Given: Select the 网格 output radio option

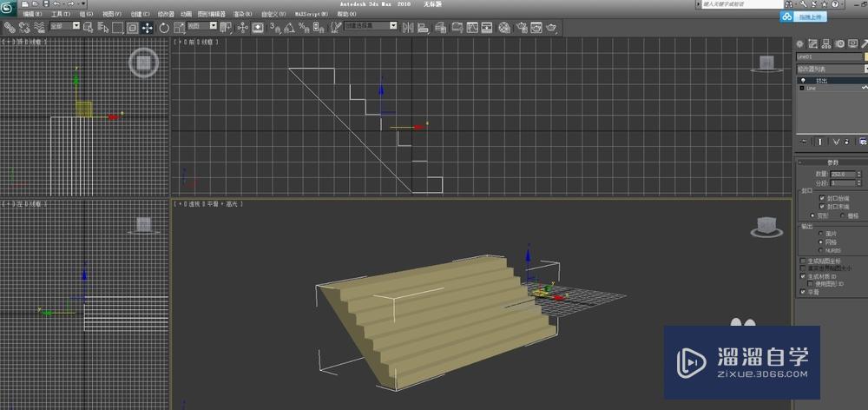Looking at the screenshot, I should click(x=820, y=242).
